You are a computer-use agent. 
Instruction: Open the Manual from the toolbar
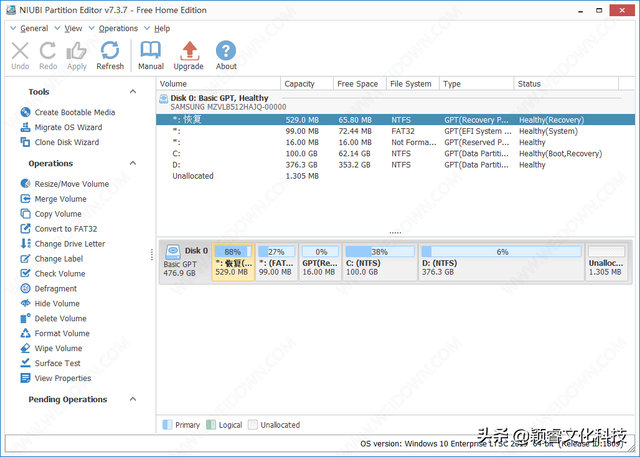pyautogui.click(x=151, y=53)
